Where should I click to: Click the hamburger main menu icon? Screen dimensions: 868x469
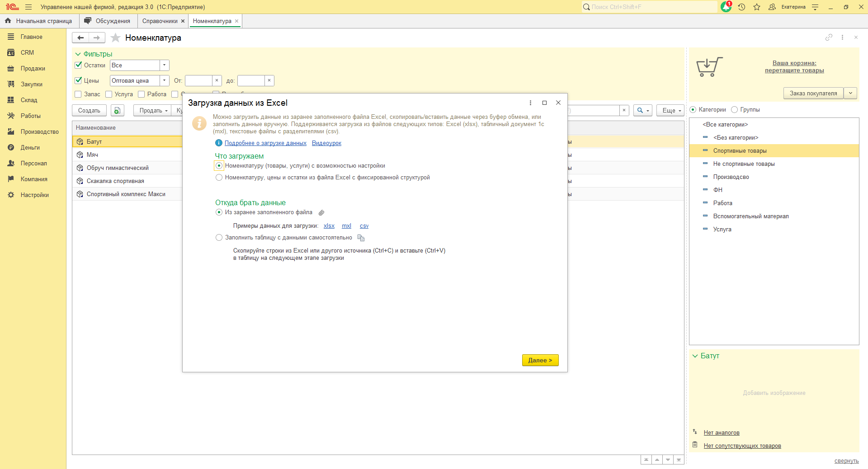pos(28,7)
